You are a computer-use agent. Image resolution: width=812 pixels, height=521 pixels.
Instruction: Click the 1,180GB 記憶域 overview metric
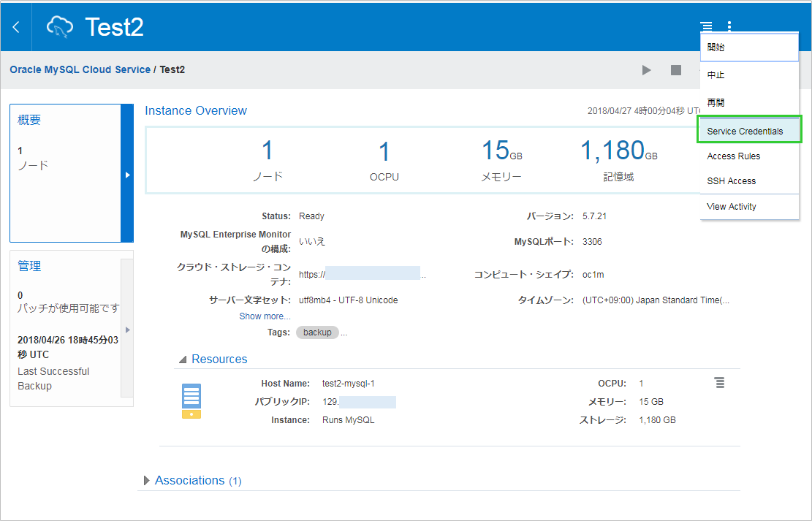(x=618, y=160)
